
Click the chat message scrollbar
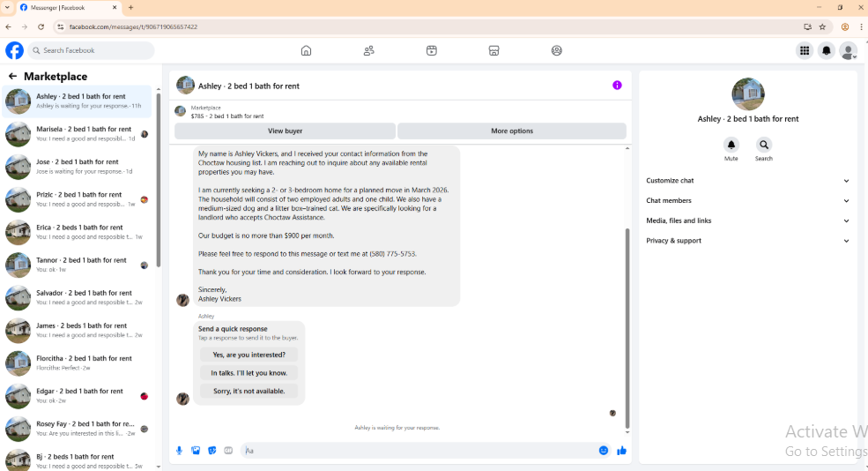pos(627,327)
